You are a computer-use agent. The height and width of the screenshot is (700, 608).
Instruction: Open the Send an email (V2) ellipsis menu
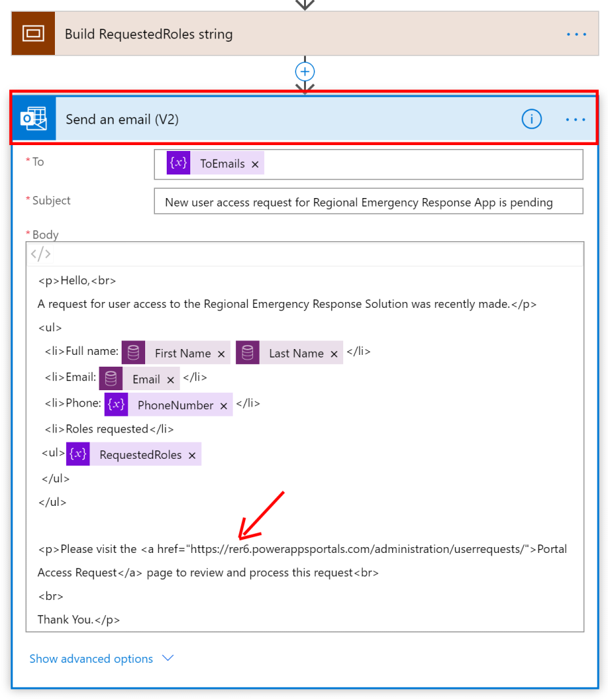(x=575, y=120)
